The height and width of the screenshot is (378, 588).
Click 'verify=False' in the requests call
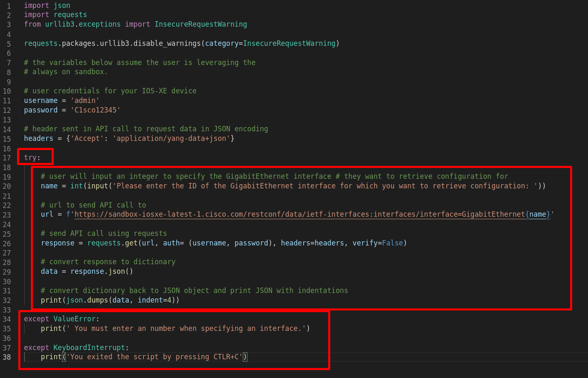[x=378, y=243]
